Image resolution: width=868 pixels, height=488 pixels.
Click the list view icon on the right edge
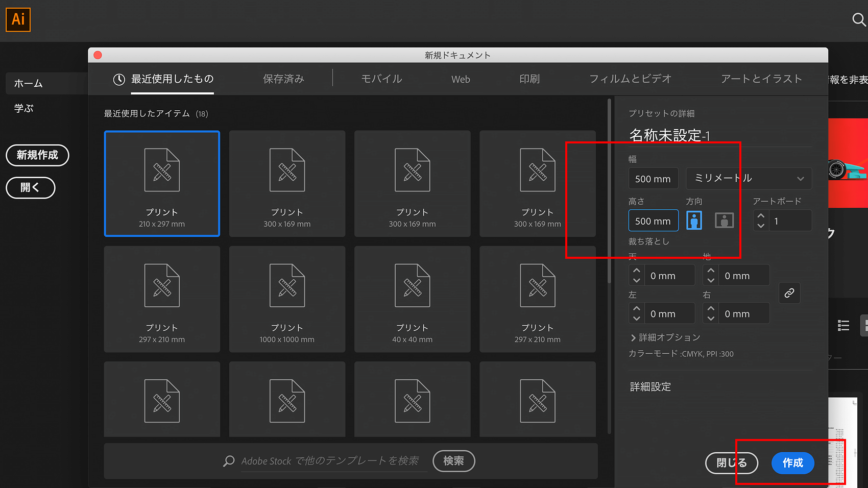(x=843, y=325)
